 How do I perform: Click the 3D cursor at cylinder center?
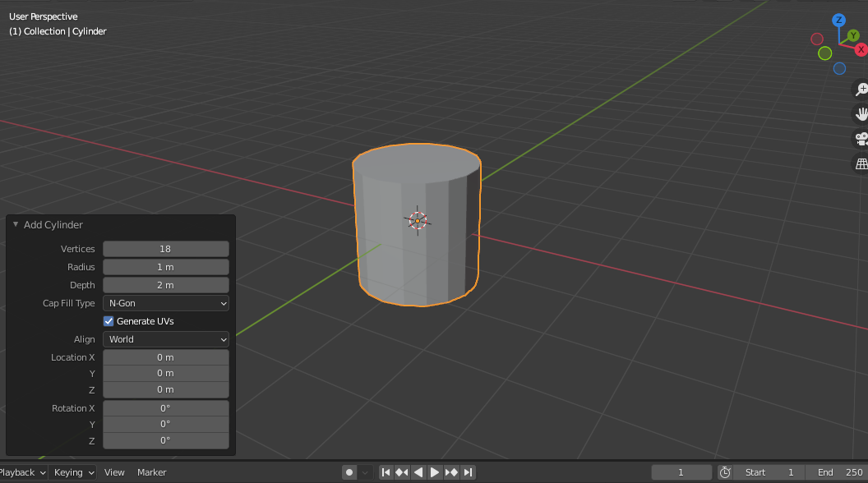(x=418, y=221)
